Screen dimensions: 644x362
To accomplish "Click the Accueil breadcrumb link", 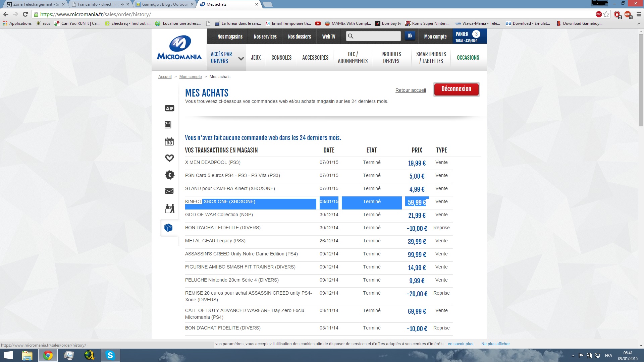I will click(x=165, y=77).
